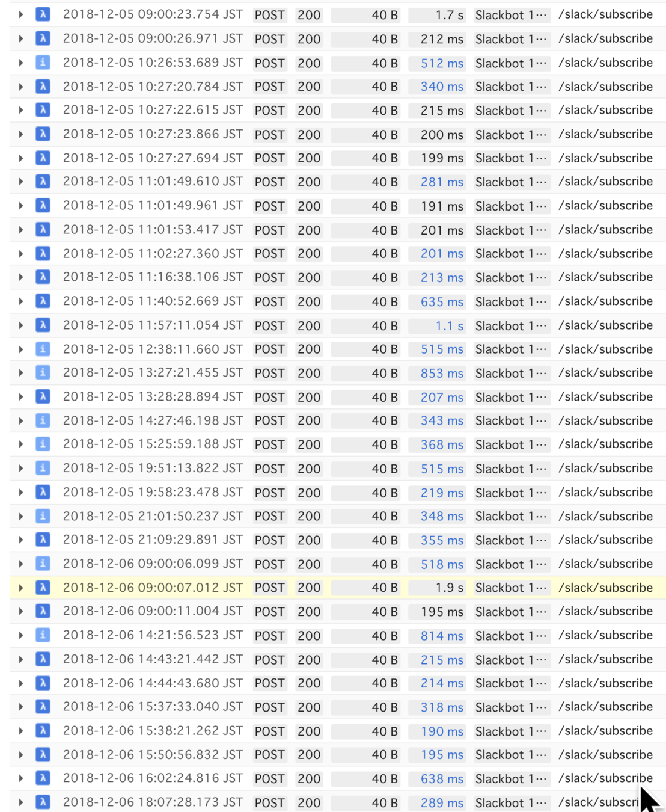Viewport: 666px width, 812px height.
Task: Click lambda icon on 10:27:22.615 row
Action: point(43,110)
